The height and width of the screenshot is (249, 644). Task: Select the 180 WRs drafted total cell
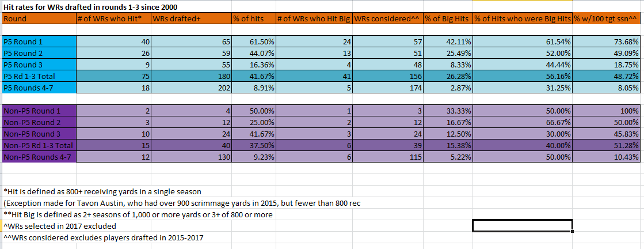[192, 76]
